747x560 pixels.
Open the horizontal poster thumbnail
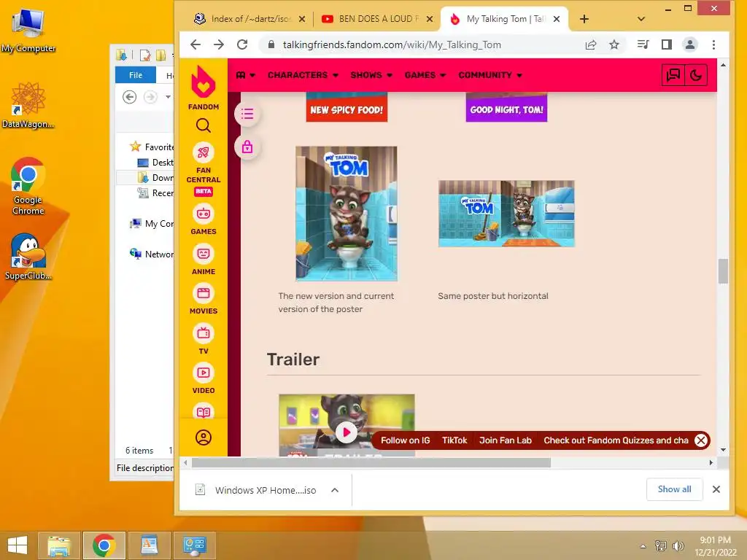506,214
